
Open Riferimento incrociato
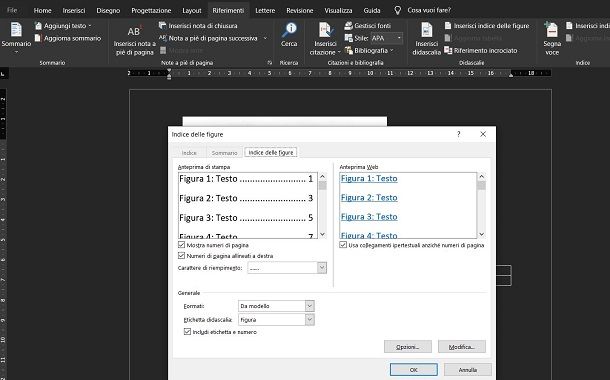tap(481, 51)
